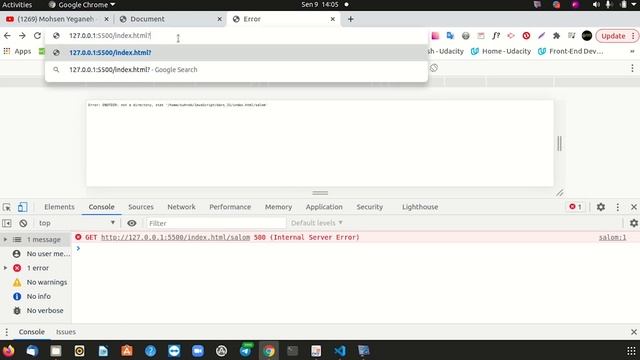Choose the Google Search suggestion

pos(236,70)
